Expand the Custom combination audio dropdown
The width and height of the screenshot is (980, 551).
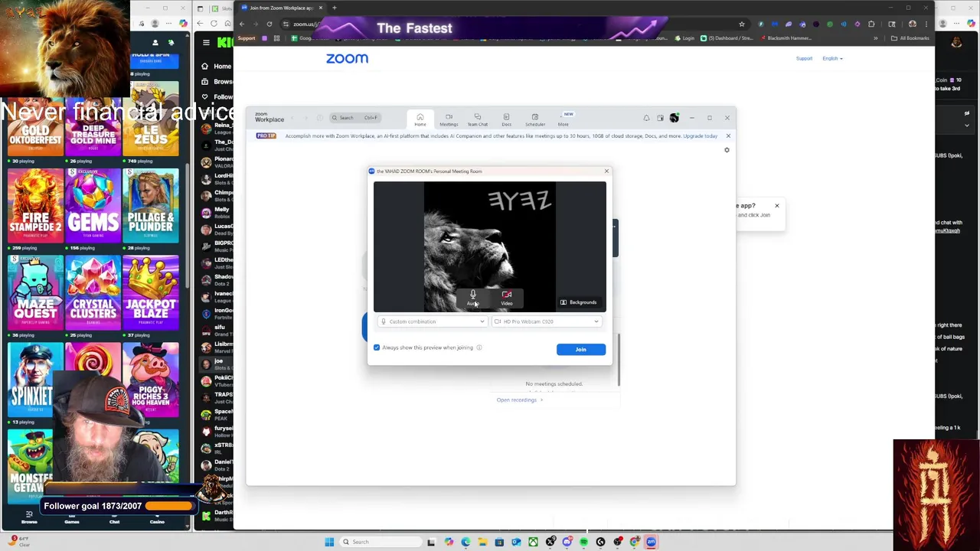[x=433, y=321]
